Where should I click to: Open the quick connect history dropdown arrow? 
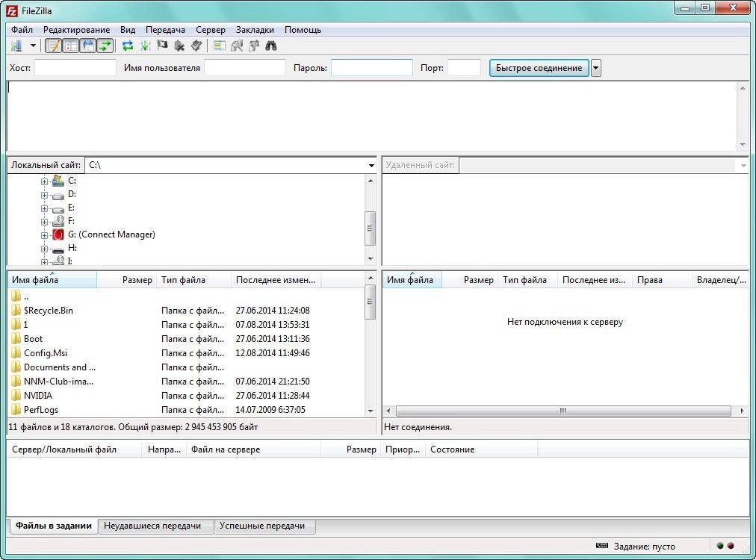pos(596,68)
